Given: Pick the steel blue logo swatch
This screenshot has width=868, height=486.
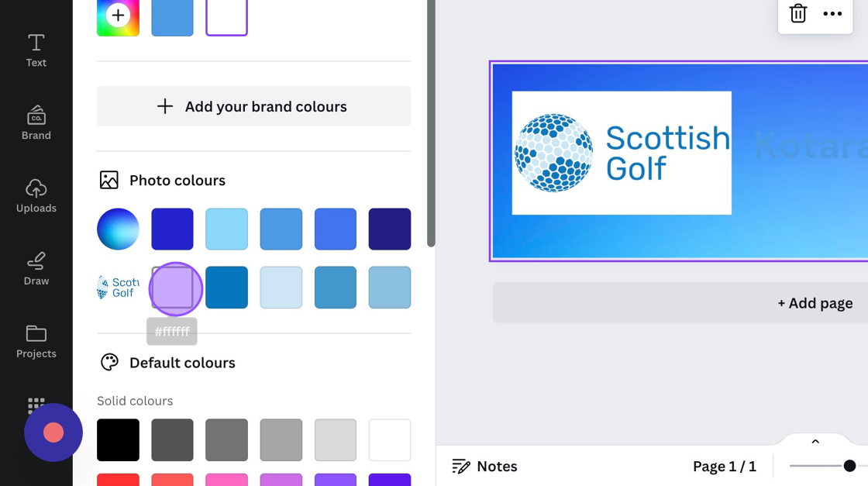Looking at the screenshot, I should tap(335, 288).
